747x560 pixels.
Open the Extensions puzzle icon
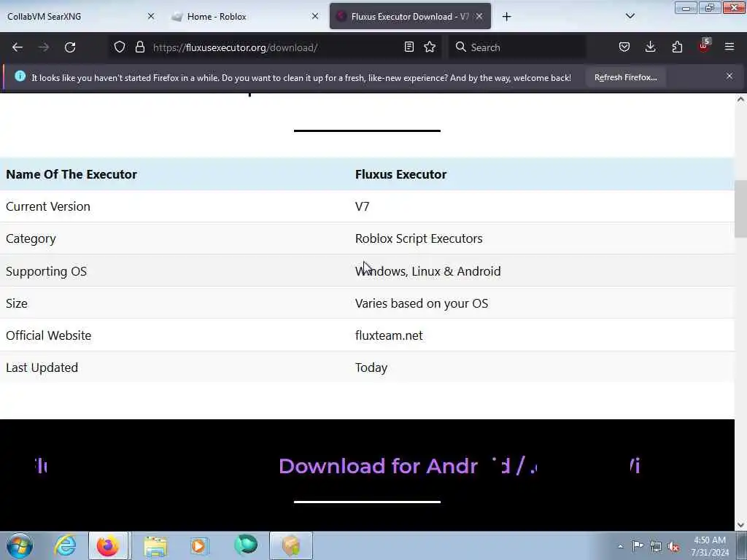[x=677, y=47]
